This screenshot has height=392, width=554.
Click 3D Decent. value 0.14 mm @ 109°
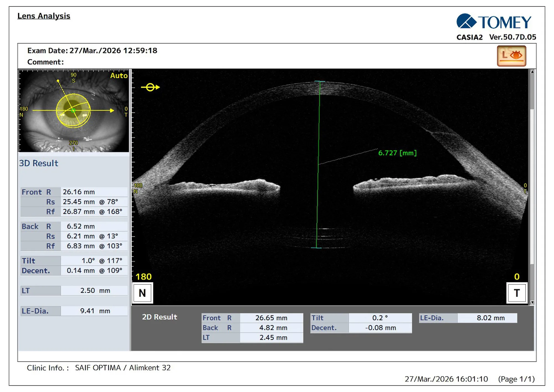(94, 271)
